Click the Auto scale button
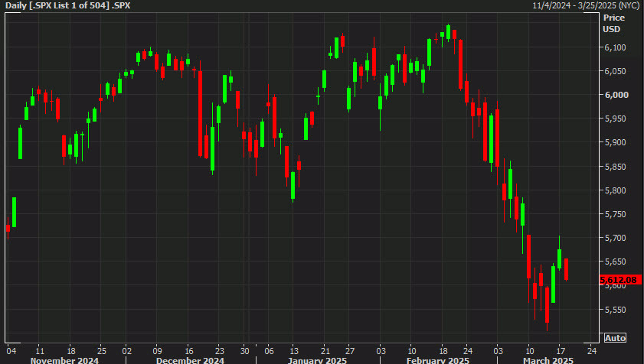644x364 pixels. point(615,338)
